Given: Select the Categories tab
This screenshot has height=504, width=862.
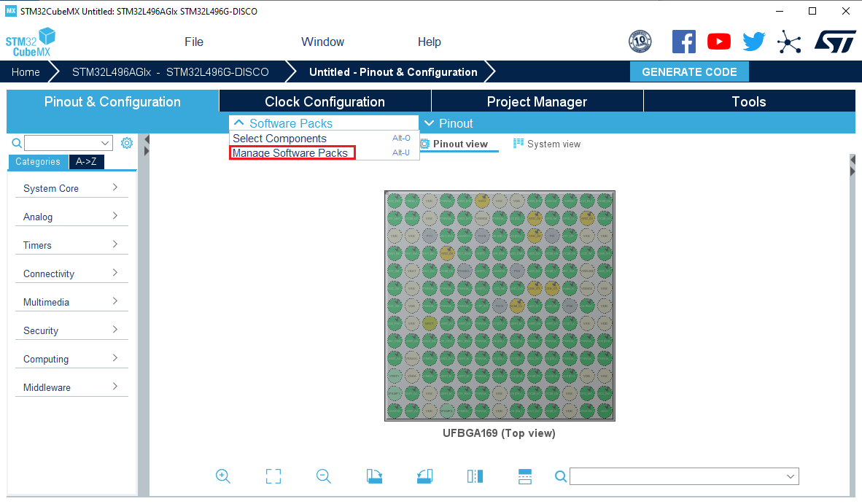Looking at the screenshot, I should click(x=38, y=162).
